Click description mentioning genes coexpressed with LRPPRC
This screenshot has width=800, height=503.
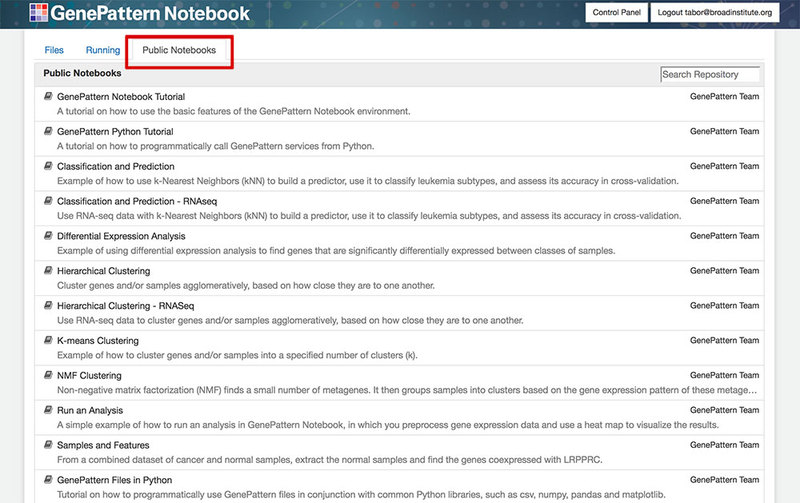330,460
